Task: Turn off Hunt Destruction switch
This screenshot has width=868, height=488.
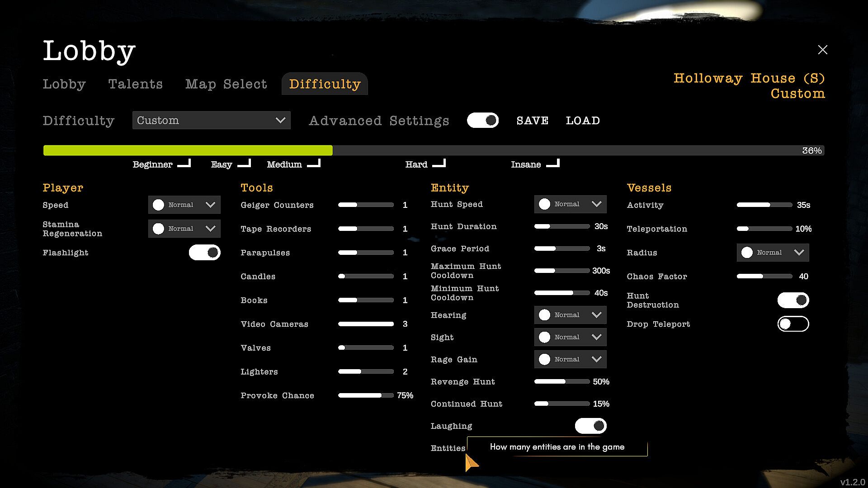Action: (x=793, y=300)
